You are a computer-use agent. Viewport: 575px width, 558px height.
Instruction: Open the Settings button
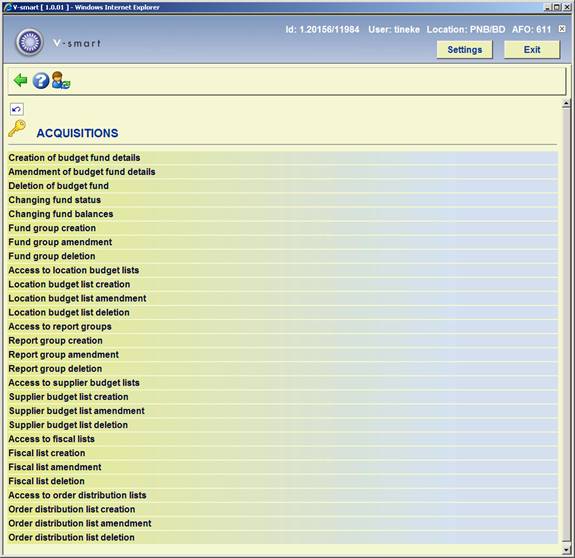pos(464,49)
